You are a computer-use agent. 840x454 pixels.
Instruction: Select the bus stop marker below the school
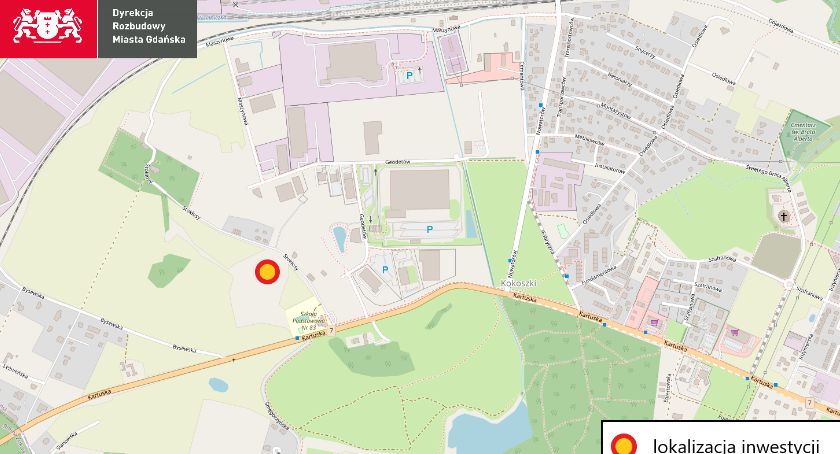pos(297,338)
